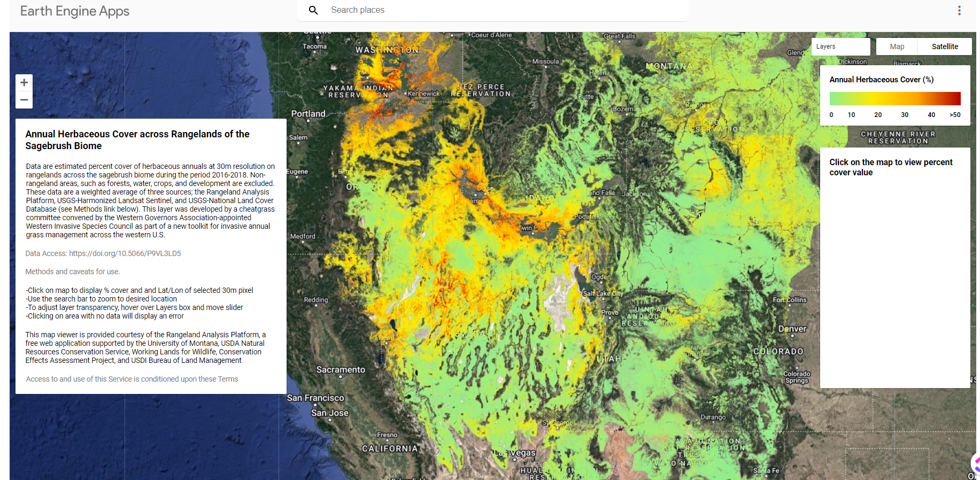Open the Data Access DOI link

(103, 253)
